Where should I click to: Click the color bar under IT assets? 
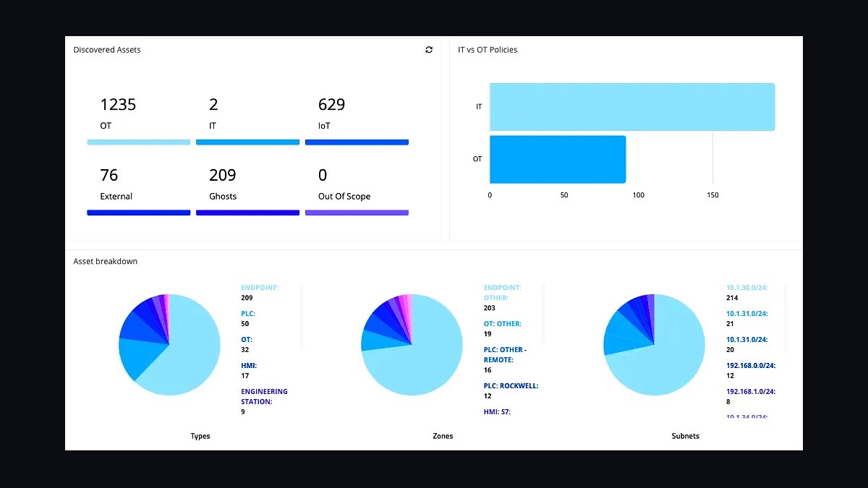[247, 142]
